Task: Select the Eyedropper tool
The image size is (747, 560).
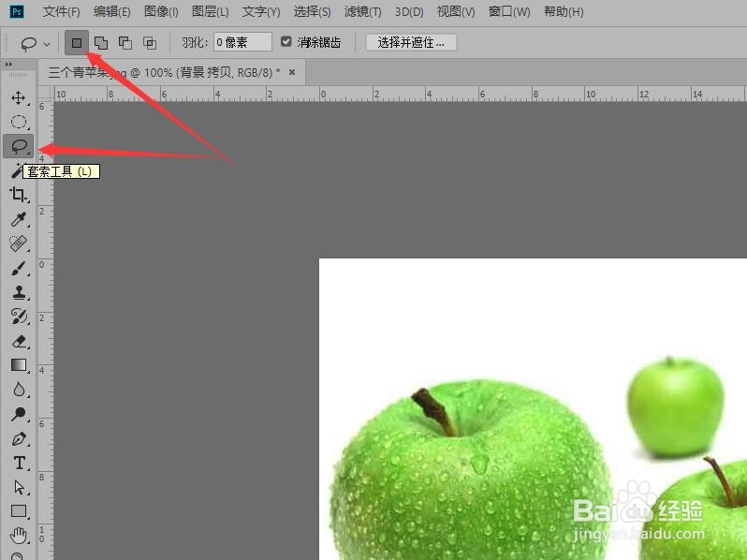Action: [x=19, y=219]
